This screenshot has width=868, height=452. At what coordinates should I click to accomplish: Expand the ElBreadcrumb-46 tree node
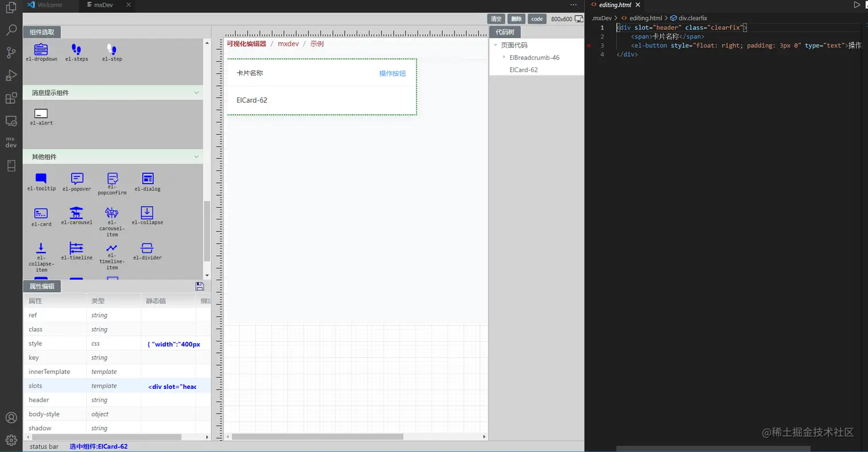pyautogui.click(x=504, y=57)
